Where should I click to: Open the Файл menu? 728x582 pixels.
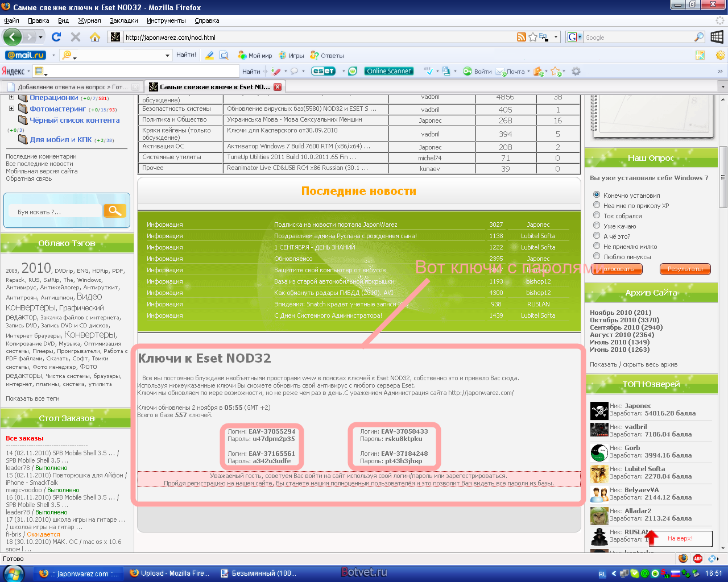pyautogui.click(x=11, y=20)
